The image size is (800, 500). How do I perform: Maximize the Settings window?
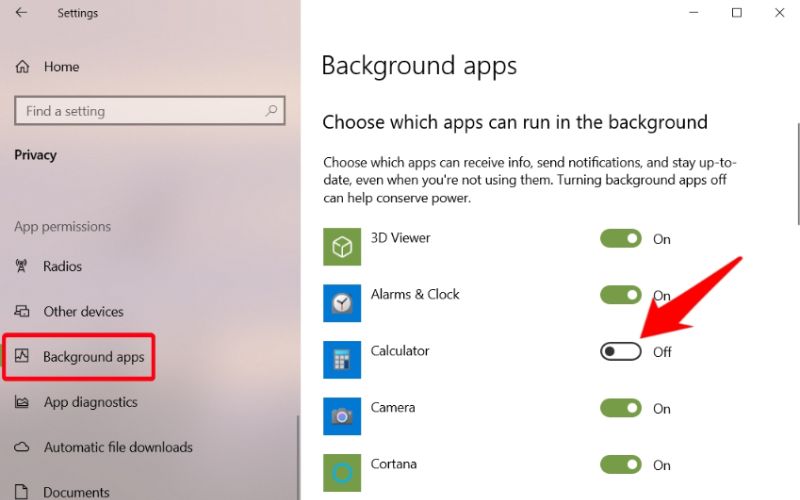click(737, 12)
